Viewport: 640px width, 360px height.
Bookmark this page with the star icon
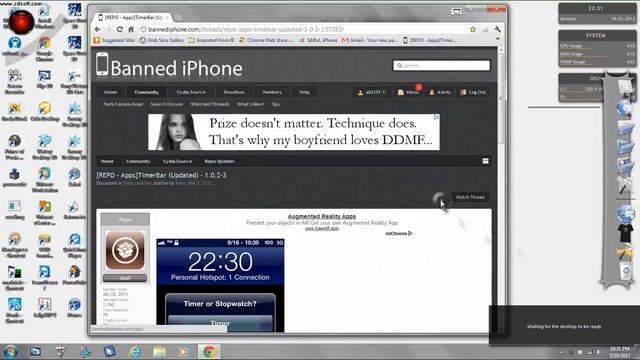(x=473, y=29)
